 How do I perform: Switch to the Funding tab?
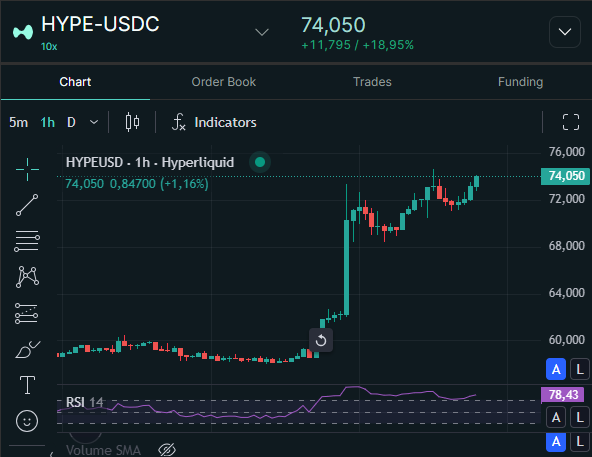point(520,82)
